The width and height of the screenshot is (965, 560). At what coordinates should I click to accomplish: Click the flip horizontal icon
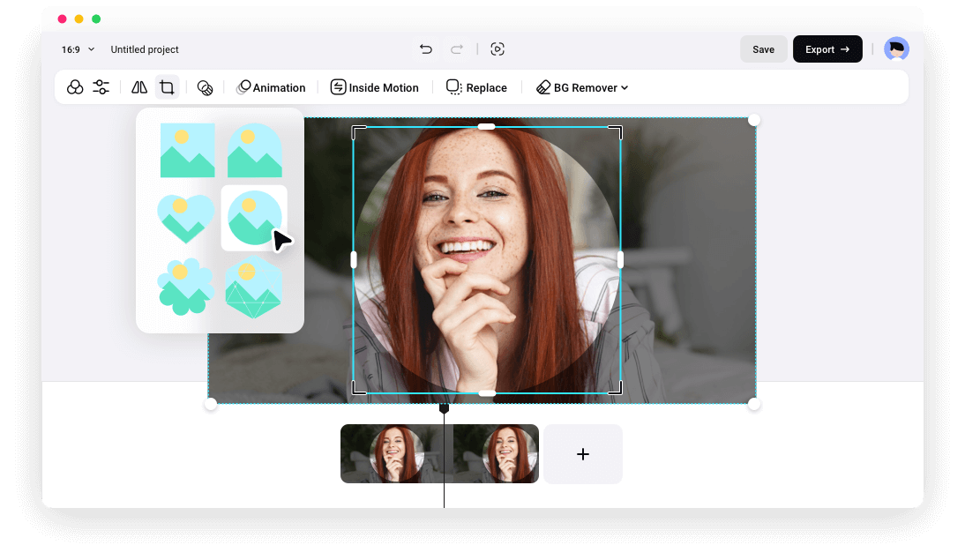click(139, 87)
